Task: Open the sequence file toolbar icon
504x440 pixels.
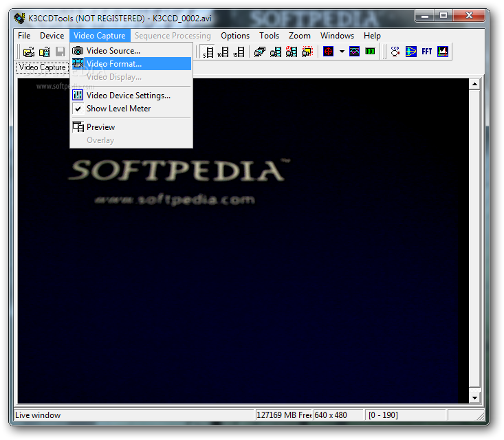Action: [x=45, y=52]
